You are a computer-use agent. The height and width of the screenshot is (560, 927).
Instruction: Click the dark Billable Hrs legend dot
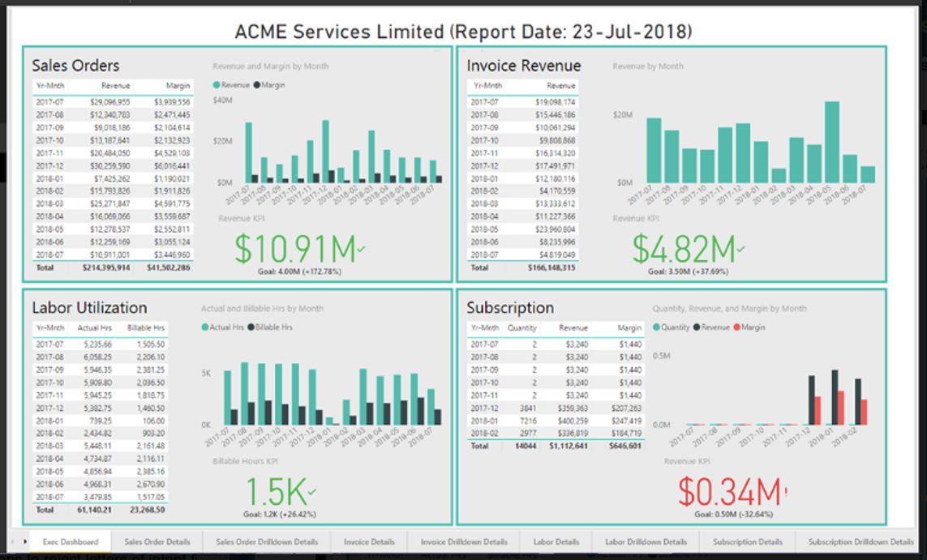point(251,327)
